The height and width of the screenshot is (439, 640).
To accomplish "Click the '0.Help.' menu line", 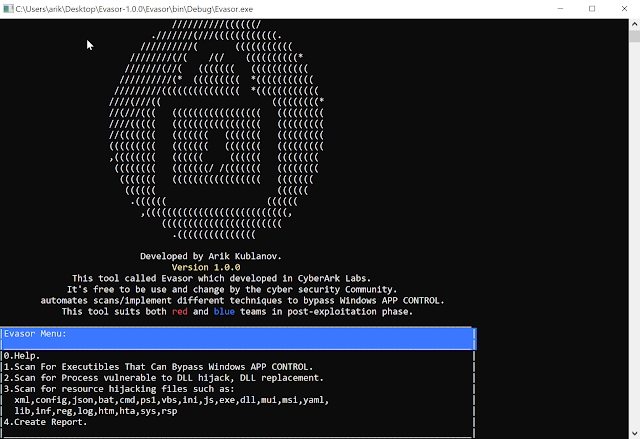I will tap(22, 356).
